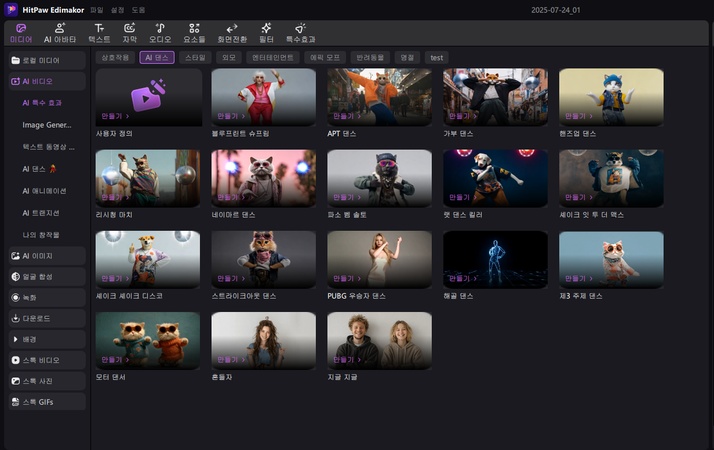
Task: Open the 요소들 (Elements) icon
Action: [194, 28]
